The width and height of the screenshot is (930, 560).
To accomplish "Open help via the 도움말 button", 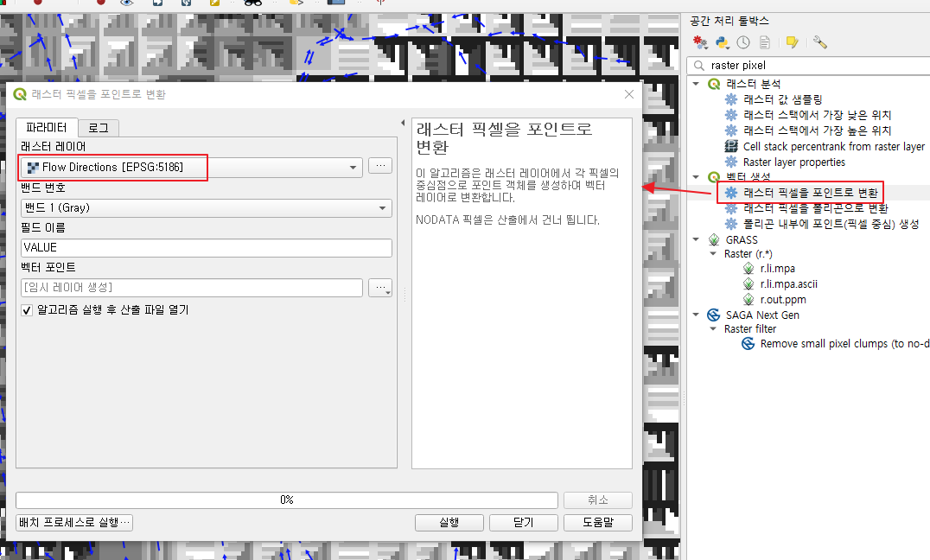I will pos(598,522).
